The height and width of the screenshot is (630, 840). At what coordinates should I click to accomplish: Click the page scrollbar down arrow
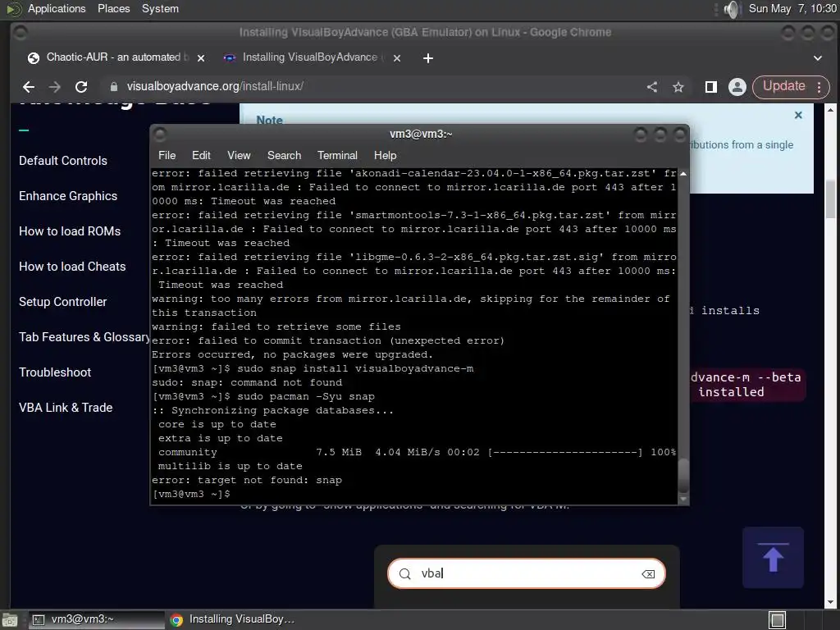830,601
